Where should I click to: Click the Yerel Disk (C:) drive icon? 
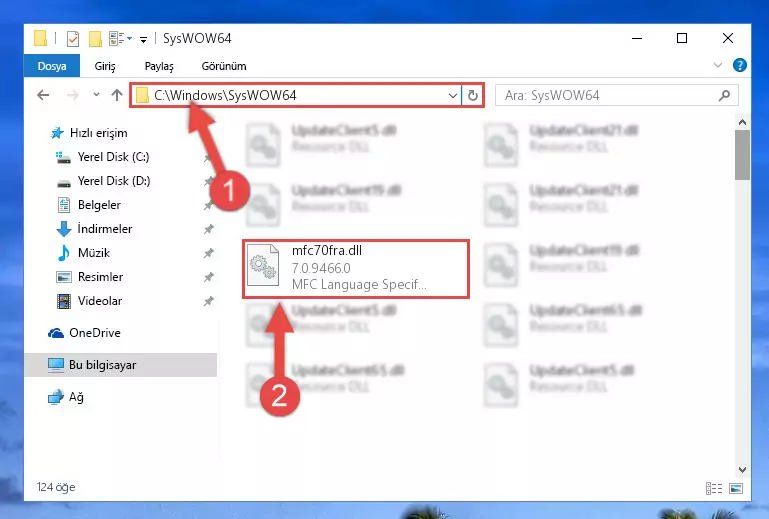click(63, 157)
